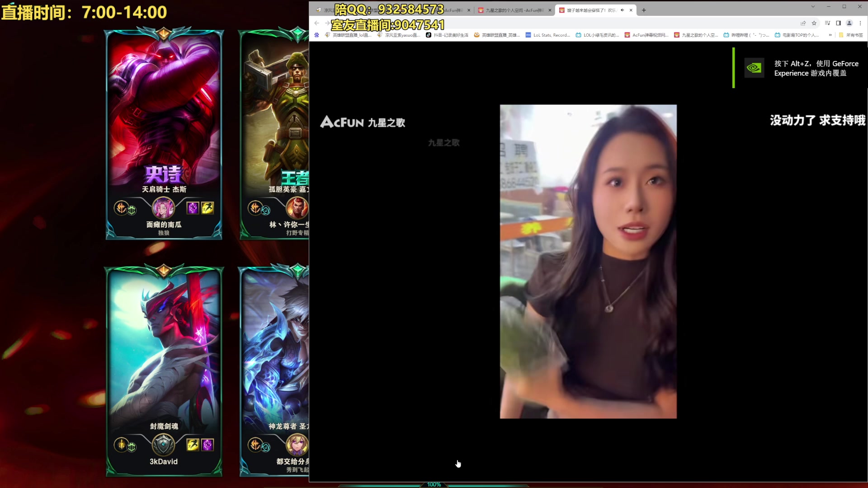Viewport: 868px width, 488px height.
Task: Click the 没动力了 求支持哦 caption
Action: [817, 120]
